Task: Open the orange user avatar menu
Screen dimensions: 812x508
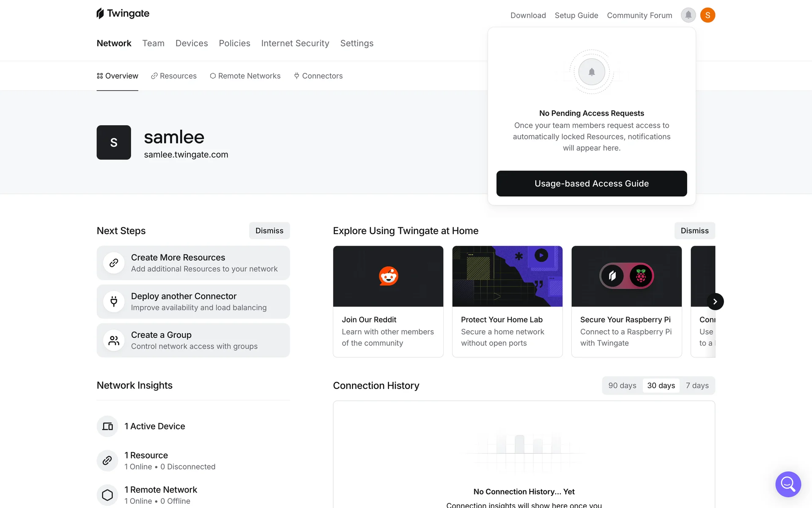Action: click(x=708, y=15)
